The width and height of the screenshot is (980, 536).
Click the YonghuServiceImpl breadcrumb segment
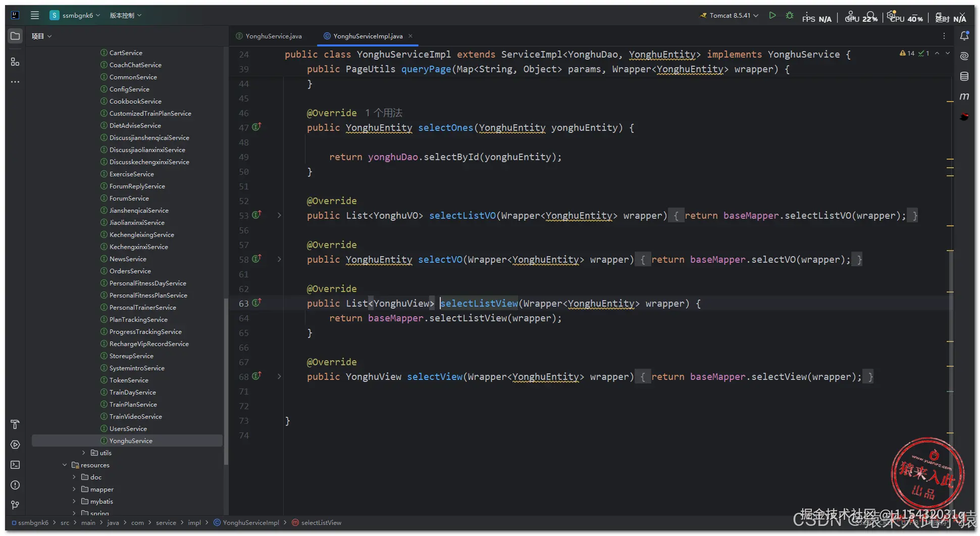tap(246, 522)
